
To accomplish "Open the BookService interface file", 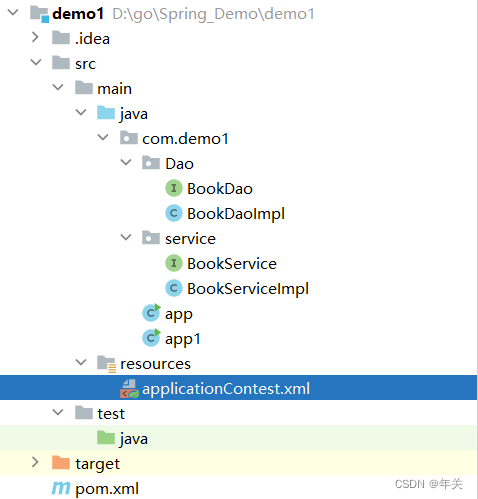I will [x=232, y=264].
